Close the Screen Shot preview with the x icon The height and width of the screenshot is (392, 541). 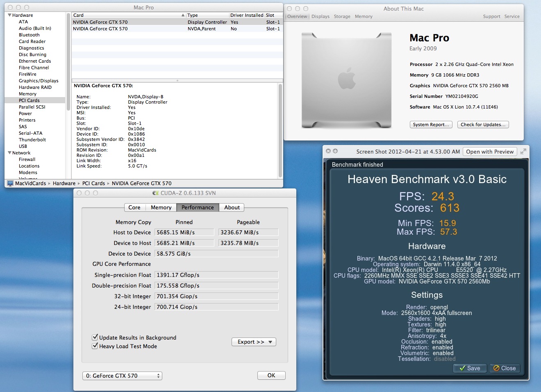coord(328,151)
